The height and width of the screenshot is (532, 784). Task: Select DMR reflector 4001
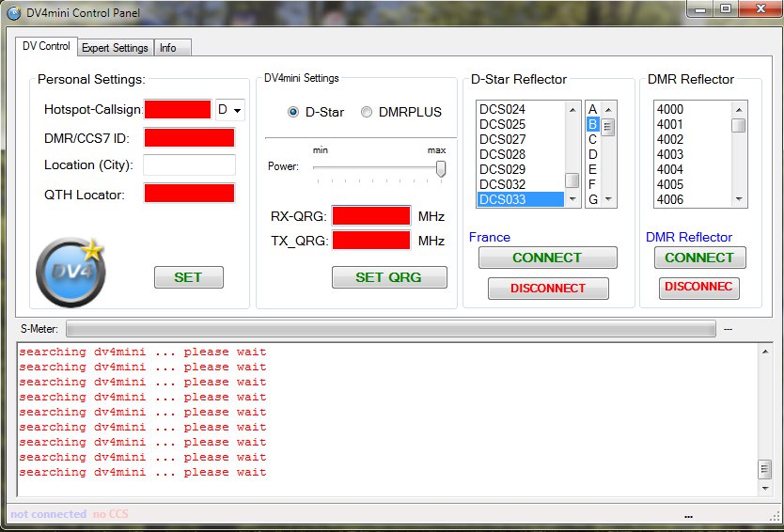point(693,124)
